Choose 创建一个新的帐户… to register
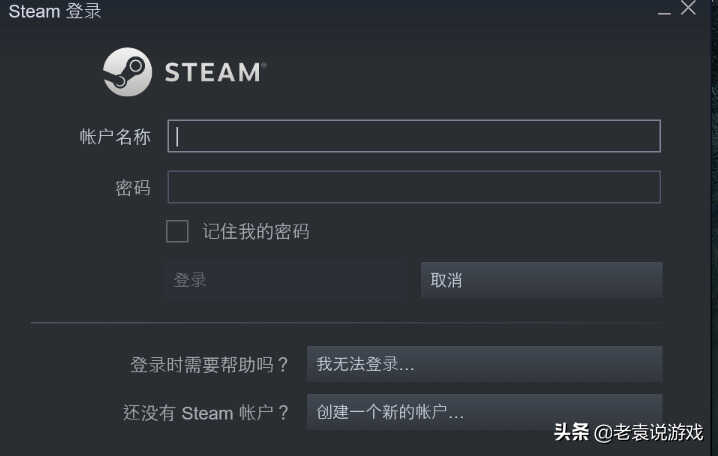The height and width of the screenshot is (456, 718). (484, 412)
